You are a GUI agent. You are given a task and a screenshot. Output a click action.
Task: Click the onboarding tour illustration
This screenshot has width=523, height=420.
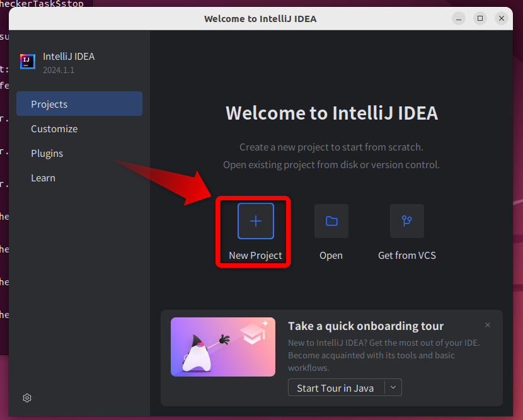(x=223, y=347)
